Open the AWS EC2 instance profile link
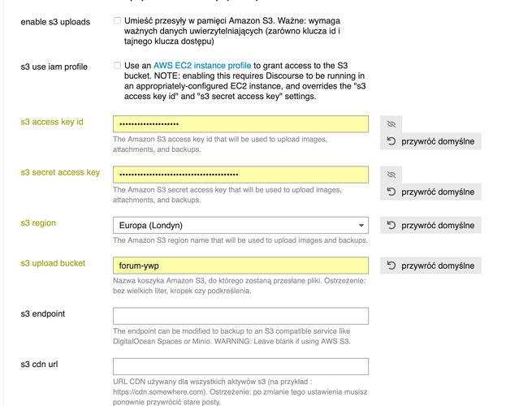 click(202, 66)
